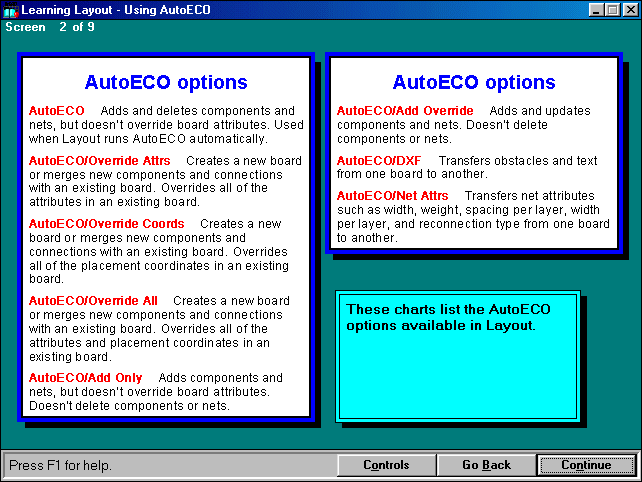Click the right chart's AutoECO options heading
The width and height of the screenshot is (642, 482).
click(474, 83)
